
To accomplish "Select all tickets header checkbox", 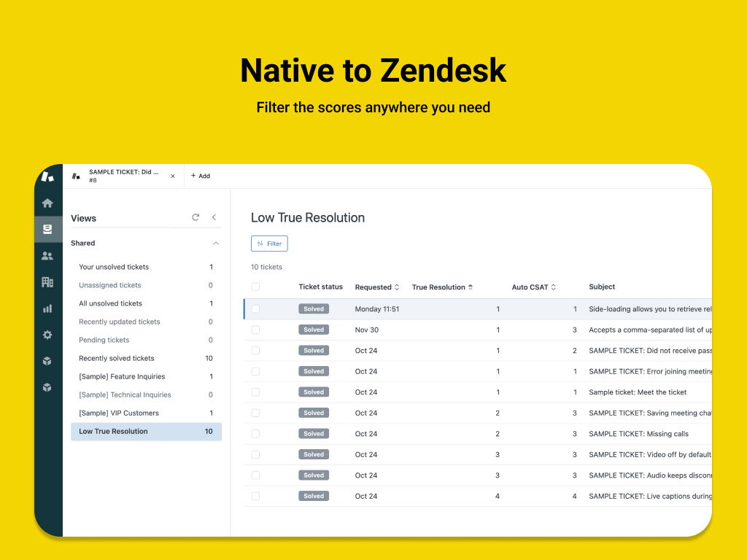I will pos(256,287).
